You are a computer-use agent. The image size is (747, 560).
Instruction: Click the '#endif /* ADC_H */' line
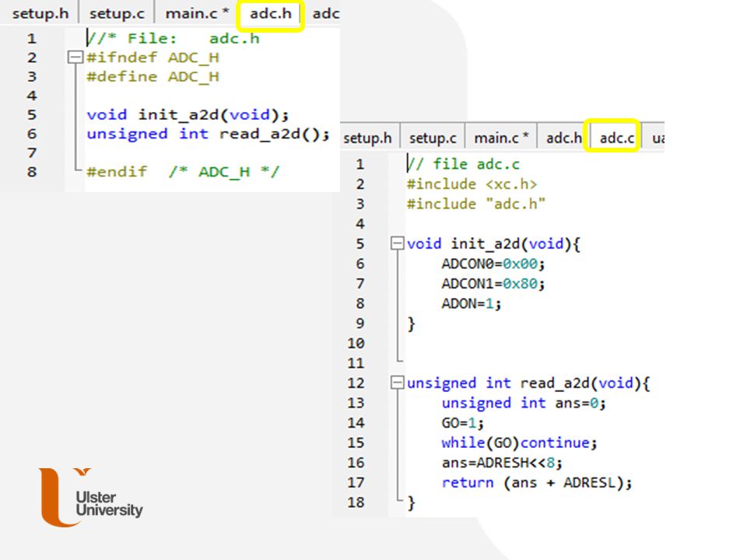[182, 171]
